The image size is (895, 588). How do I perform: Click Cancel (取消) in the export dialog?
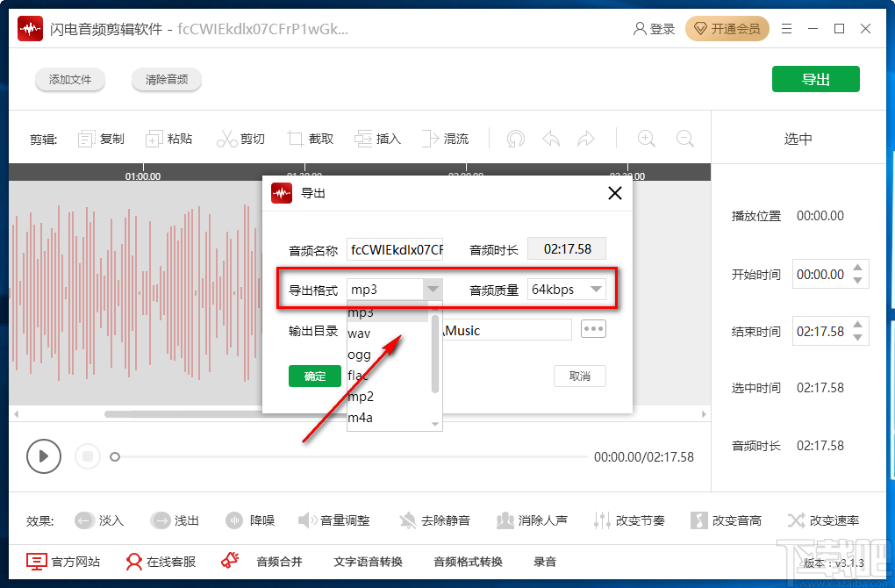pyautogui.click(x=579, y=376)
